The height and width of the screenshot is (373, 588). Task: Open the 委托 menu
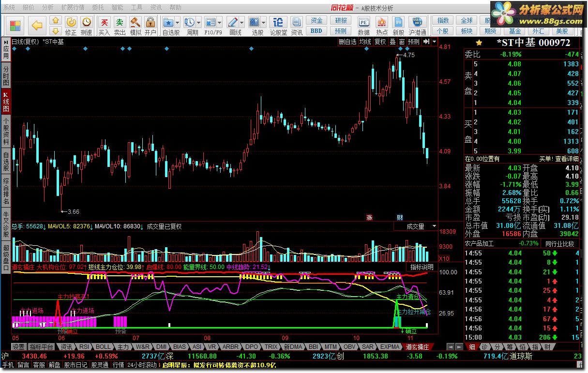click(x=98, y=8)
